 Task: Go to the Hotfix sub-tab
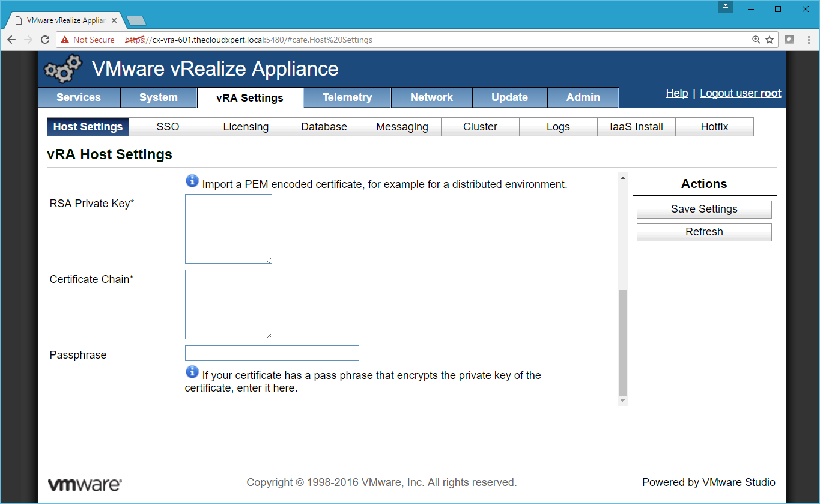click(714, 127)
